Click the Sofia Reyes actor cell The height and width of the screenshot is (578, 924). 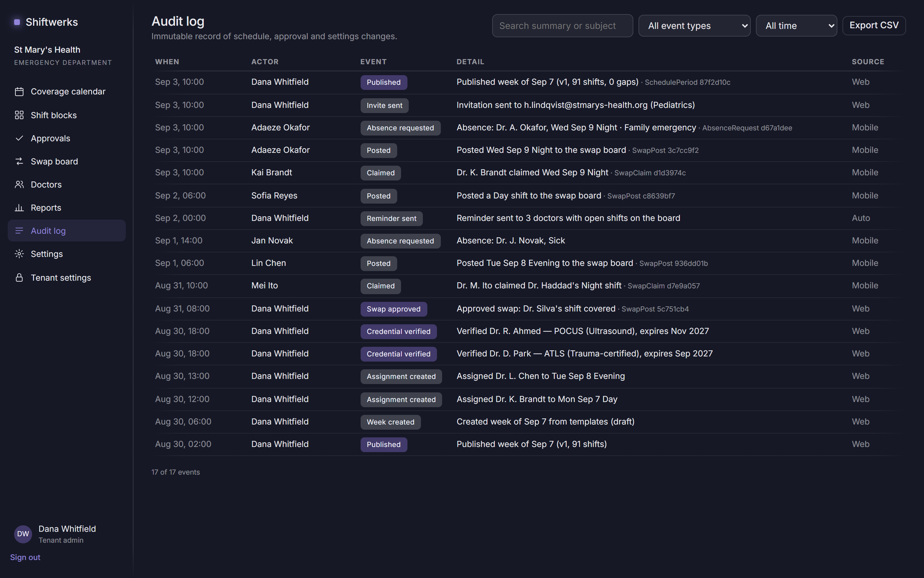click(274, 196)
